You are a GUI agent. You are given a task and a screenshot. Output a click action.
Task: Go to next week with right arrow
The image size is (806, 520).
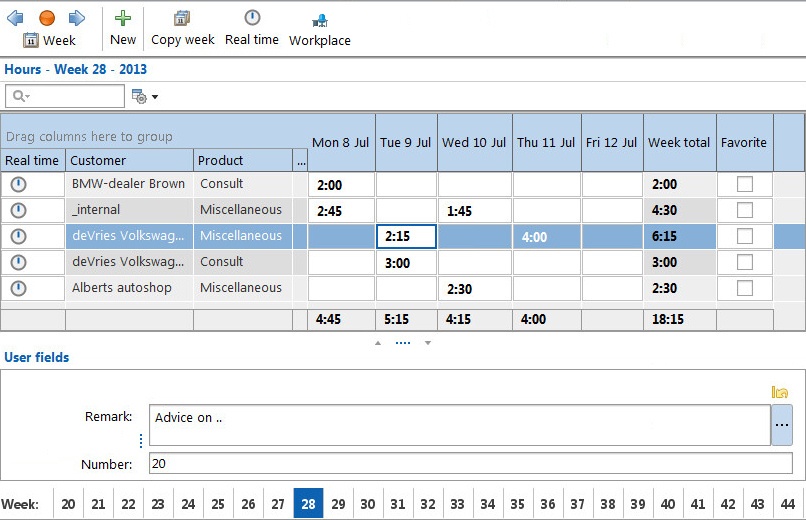(x=77, y=18)
